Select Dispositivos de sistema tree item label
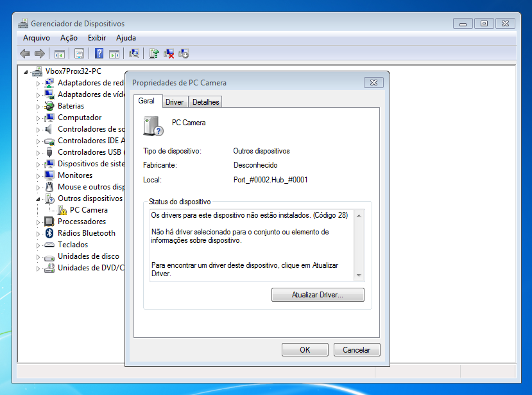Viewport: 532px width, 395px height. (91, 164)
